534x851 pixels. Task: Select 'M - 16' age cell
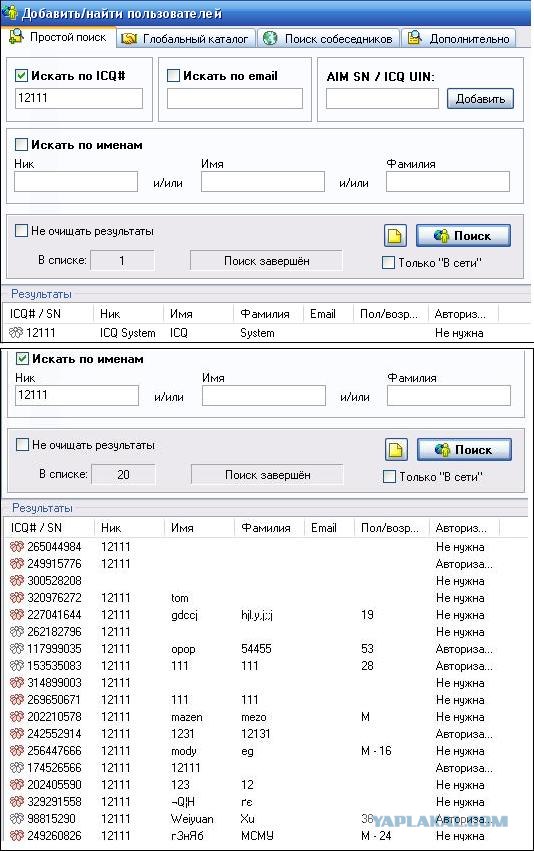coord(376,751)
